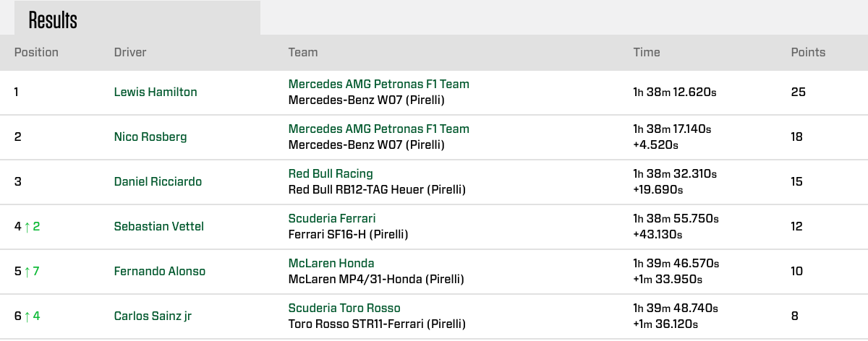The height and width of the screenshot is (341, 868).
Task: Select Scuderia Toro Rosso team link
Action: pos(344,308)
